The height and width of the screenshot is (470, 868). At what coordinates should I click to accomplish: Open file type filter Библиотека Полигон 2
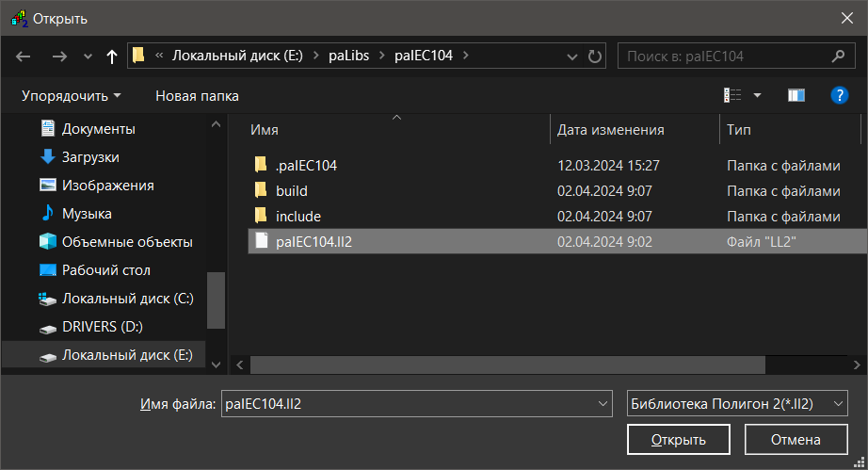737,404
